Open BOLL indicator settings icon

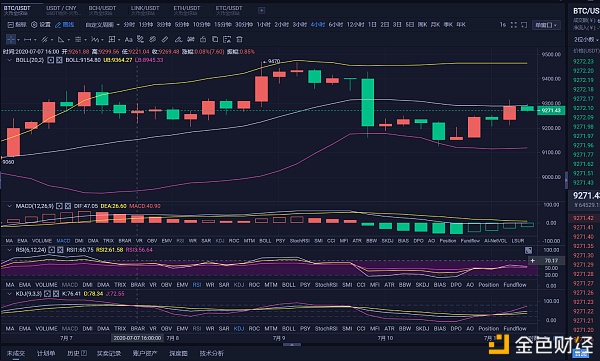pos(51,60)
